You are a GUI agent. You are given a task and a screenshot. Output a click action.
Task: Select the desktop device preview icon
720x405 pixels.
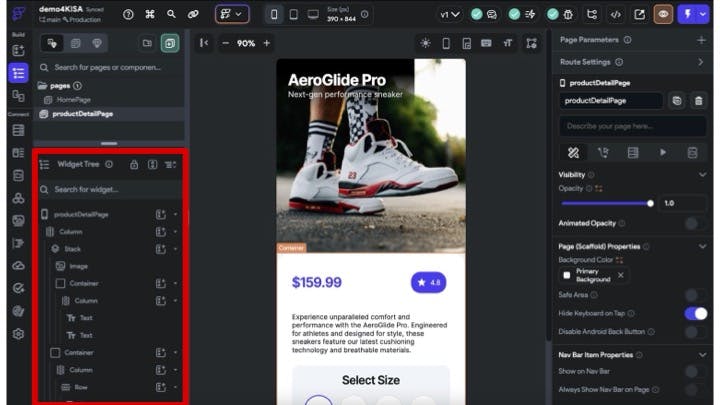(313, 15)
